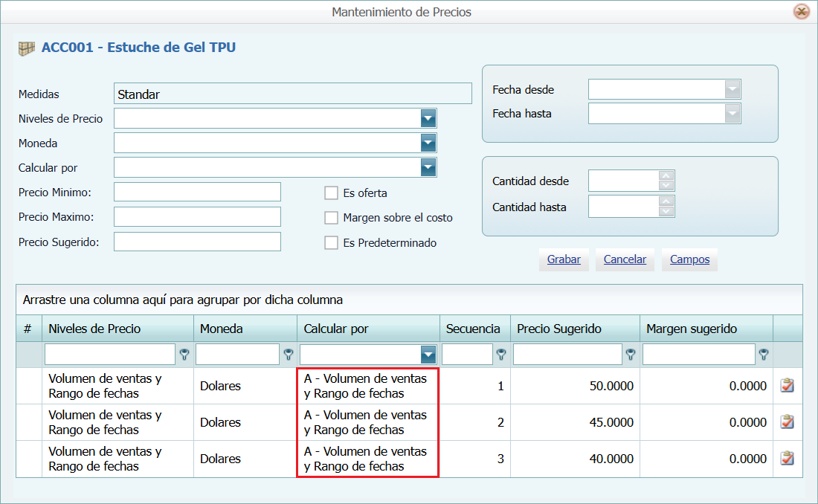818x504 pixels.
Task: Expand the Moneda dropdown selector
Action: pyautogui.click(x=428, y=143)
